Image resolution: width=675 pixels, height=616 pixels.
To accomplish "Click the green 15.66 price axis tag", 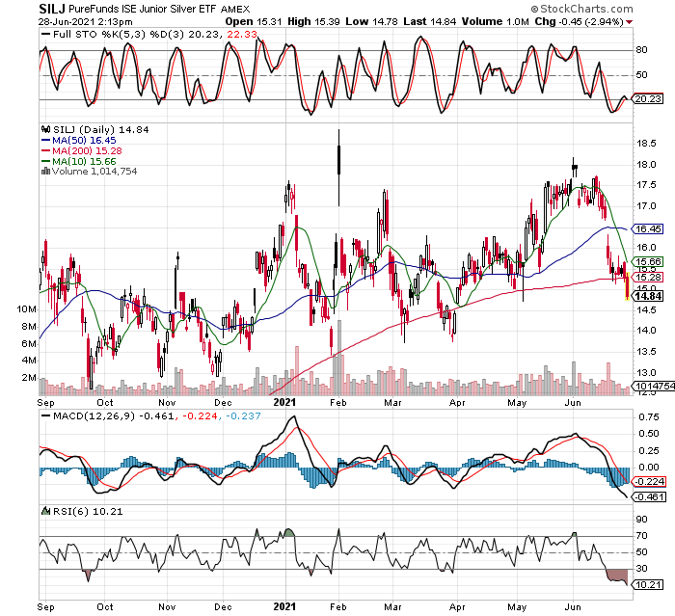I will 648,261.
